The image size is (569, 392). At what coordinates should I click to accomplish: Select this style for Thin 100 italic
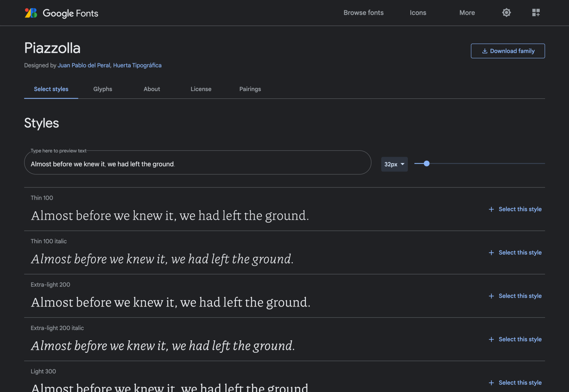click(x=520, y=253)
